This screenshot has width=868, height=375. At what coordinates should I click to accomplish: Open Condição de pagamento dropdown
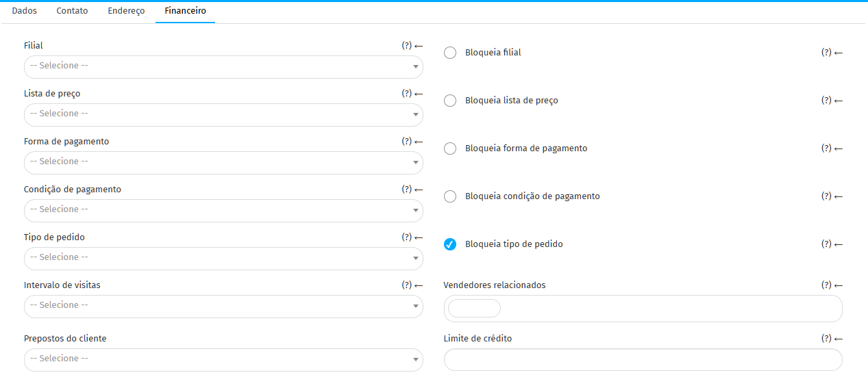pos(223,210)
